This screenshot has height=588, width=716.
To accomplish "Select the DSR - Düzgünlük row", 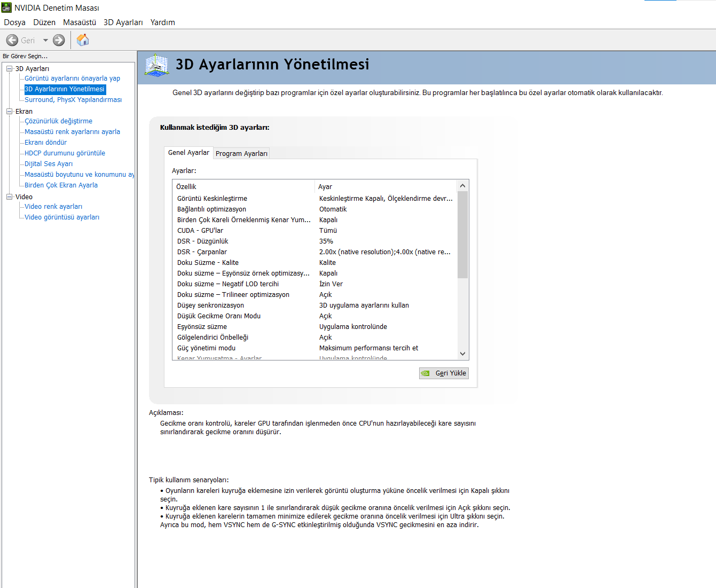I will pos(315,241).
